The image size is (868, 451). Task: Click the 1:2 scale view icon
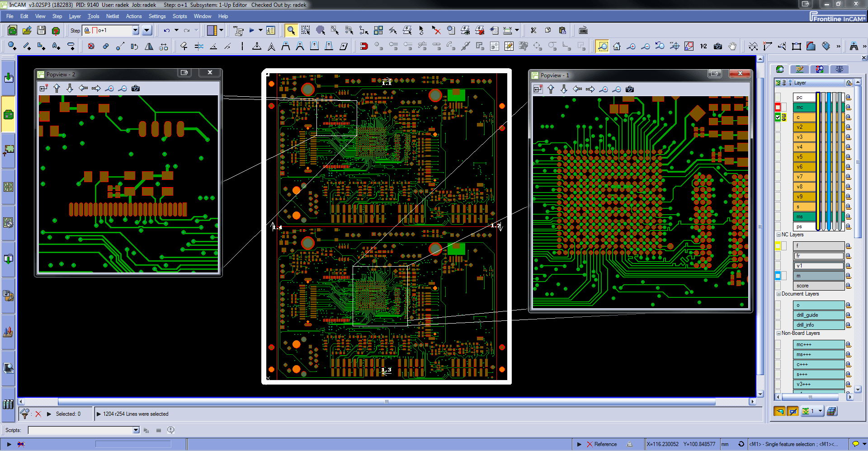tap(703, 46)
